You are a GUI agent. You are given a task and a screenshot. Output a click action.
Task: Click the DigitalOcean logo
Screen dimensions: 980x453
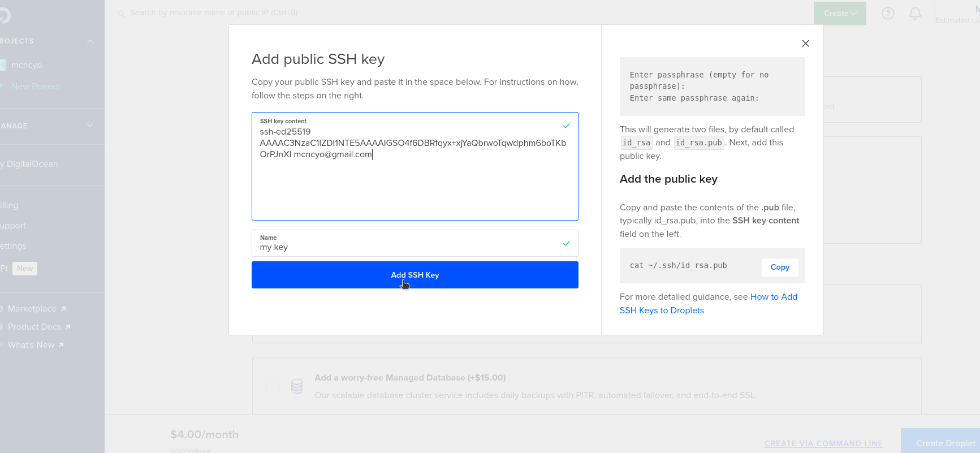tap(5, 15)
